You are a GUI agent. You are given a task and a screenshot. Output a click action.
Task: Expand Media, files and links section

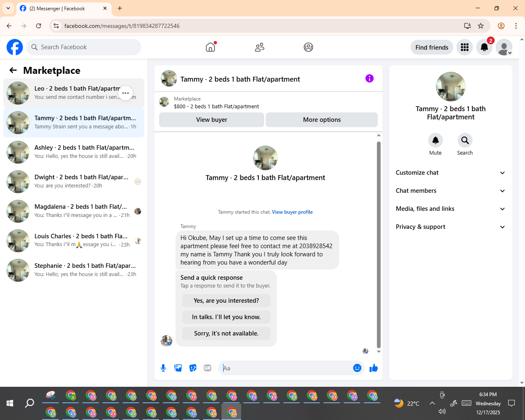[450, 209]
